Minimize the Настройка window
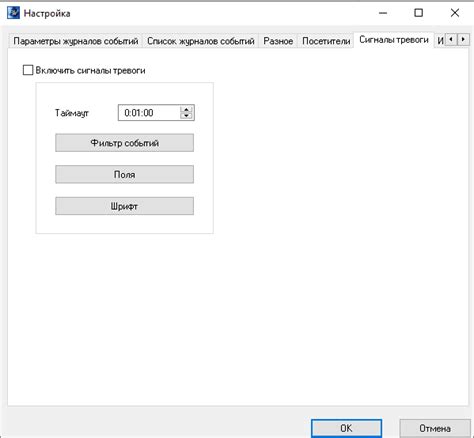Image resolution: width=474 pixels, height=438 pixels. pyautogui.click(x=383, y=13)
